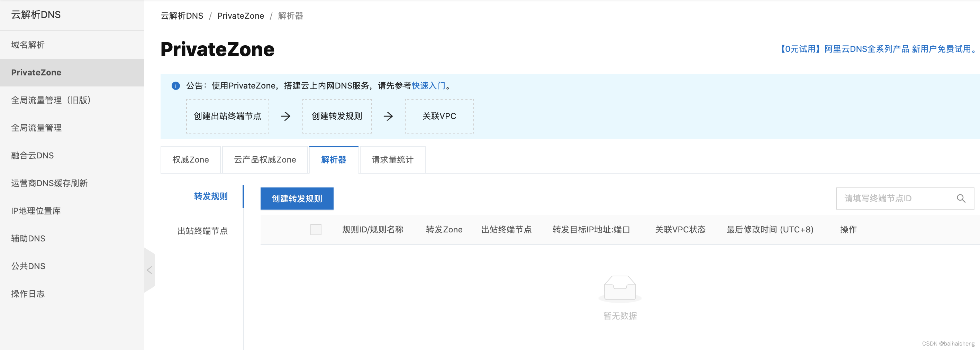Select the 转发规则 sub-tab
Image resolution: width=980 pixels, height=350 pixels.
[210, 196]
